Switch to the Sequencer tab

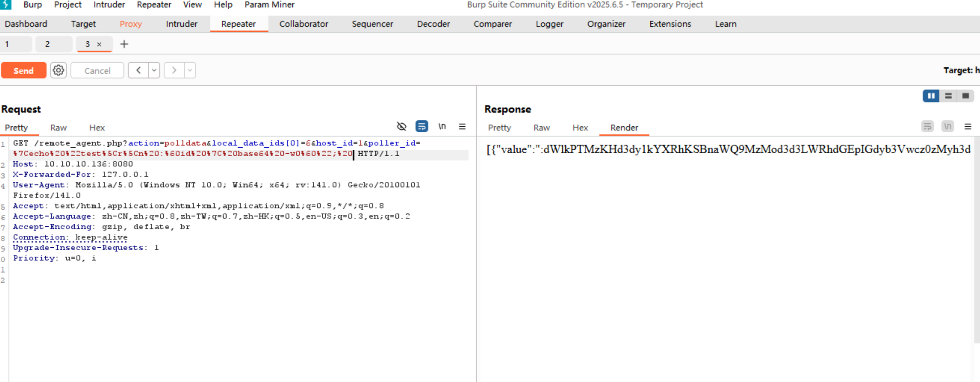tap(372, 24)
